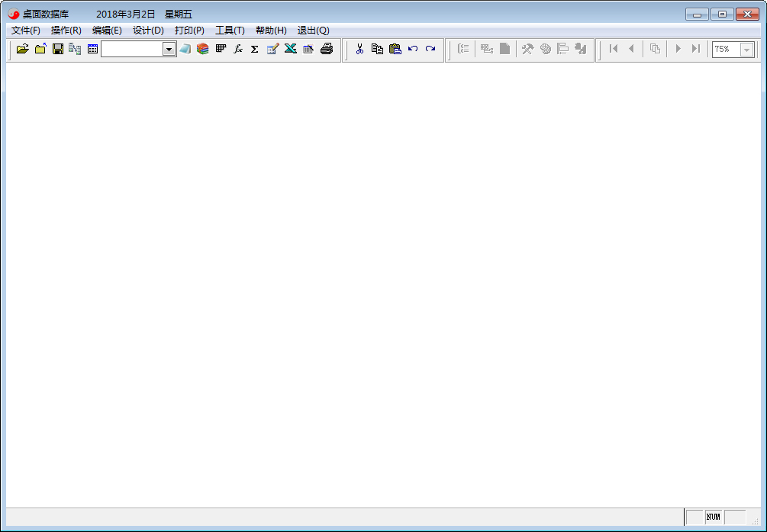The width and height of the screenshot is (767, 532).
Task: Open the 设计(D) menu
Action: (148, 31)
